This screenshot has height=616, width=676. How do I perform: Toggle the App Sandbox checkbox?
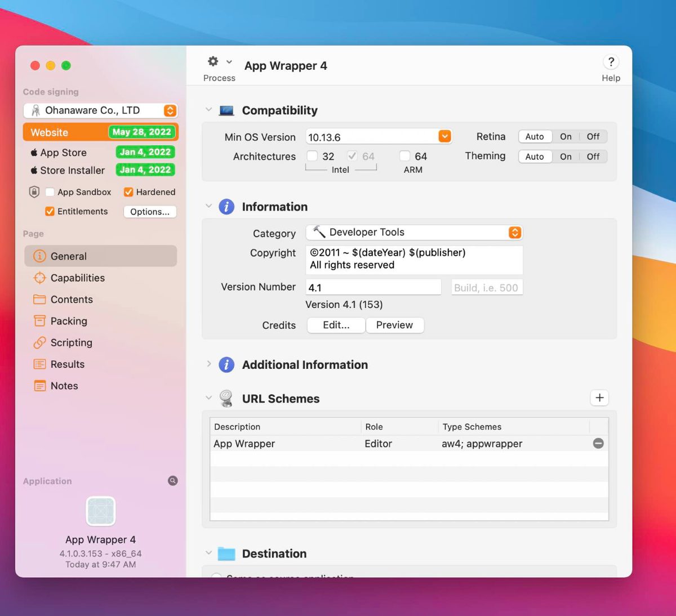[x=50, y=192]
